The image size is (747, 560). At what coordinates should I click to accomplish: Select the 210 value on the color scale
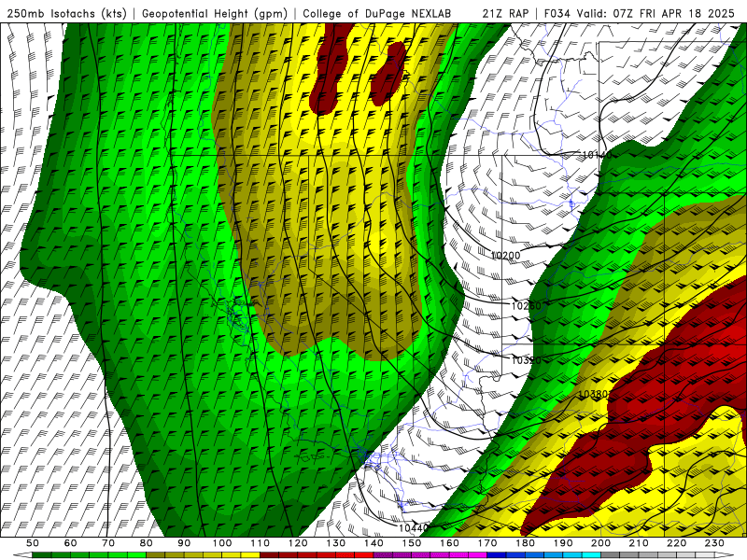(x=639, y=543)
